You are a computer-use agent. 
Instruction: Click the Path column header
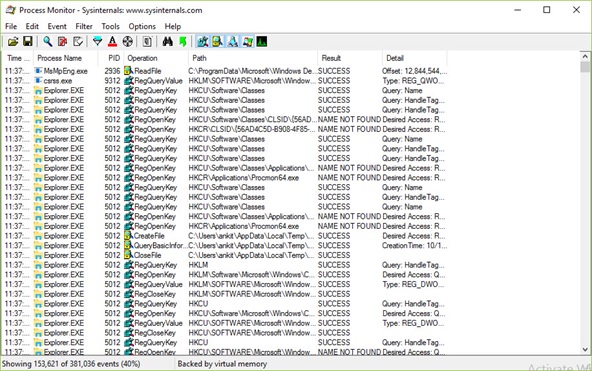253,58
